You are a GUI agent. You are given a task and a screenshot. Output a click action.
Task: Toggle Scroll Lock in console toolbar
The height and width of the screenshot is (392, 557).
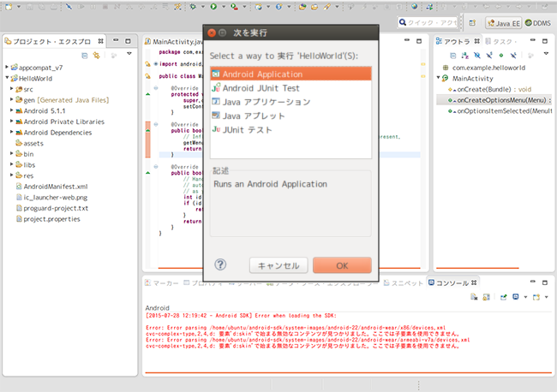point(487,297)
